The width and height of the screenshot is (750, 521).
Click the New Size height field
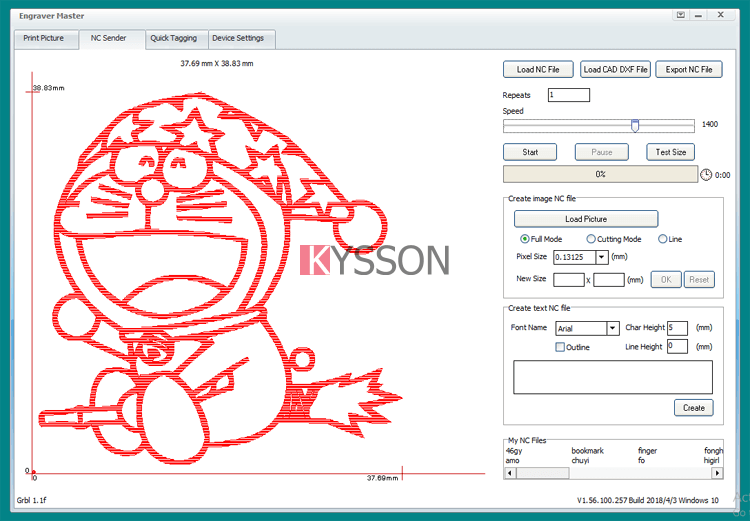pyautogui.click(x=609, y=279)
